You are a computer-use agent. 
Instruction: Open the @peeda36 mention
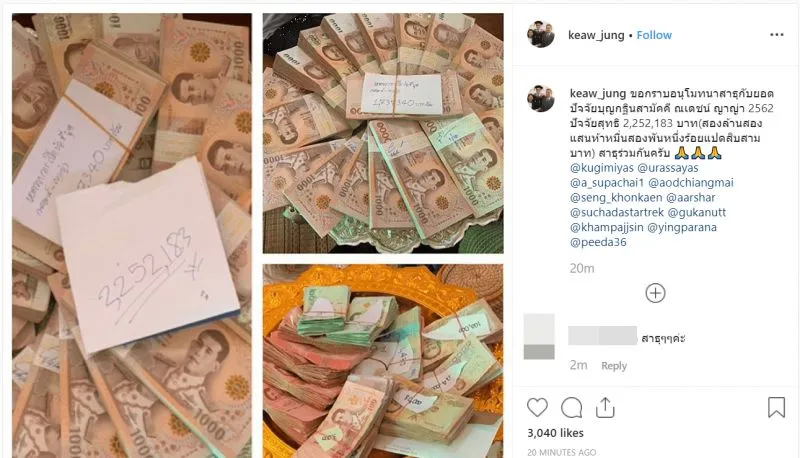(598, 242)
